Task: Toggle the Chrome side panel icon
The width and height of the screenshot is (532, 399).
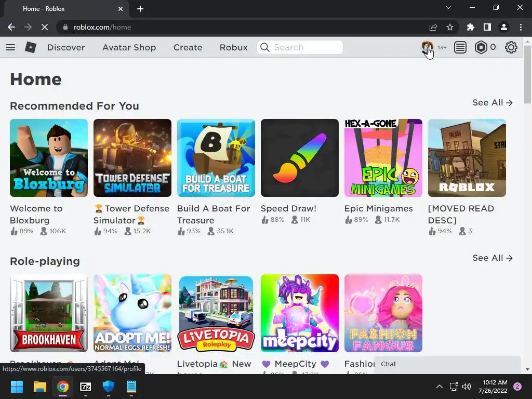Action: point(487,27)
